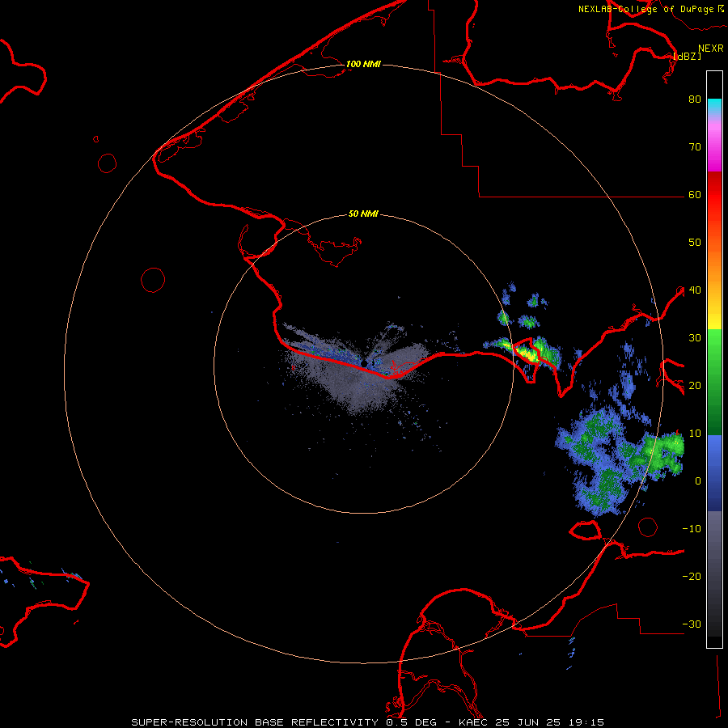Click the 0 tick label on the dBZ scale
The width and height of the screenshot is (728, 728).
pyautogui.click(x=697, y=481)
